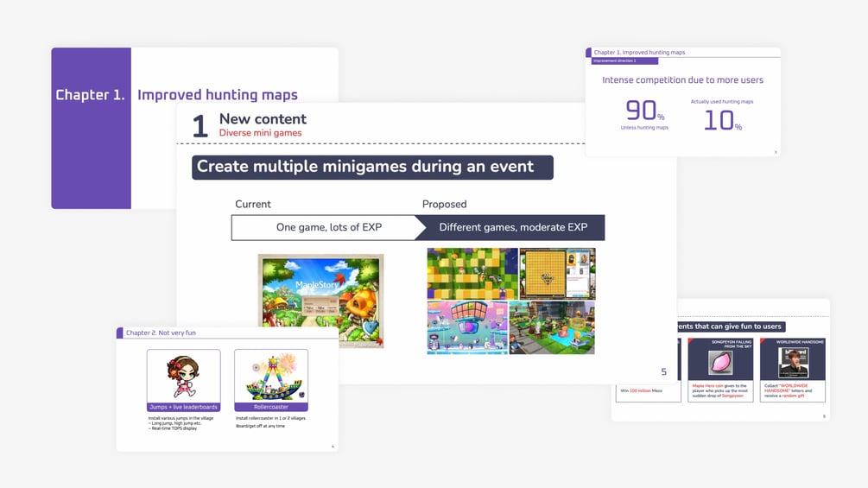
Task: Click the 'Jumps + live leaderboards' label
Action: point(184,407)
